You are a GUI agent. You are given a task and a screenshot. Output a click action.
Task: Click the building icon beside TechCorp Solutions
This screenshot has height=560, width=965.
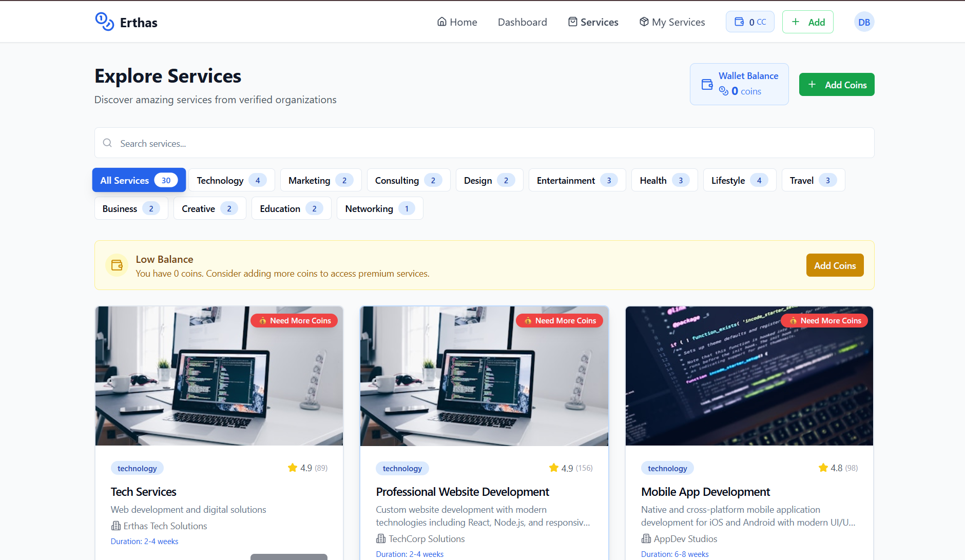click(381, 538)
